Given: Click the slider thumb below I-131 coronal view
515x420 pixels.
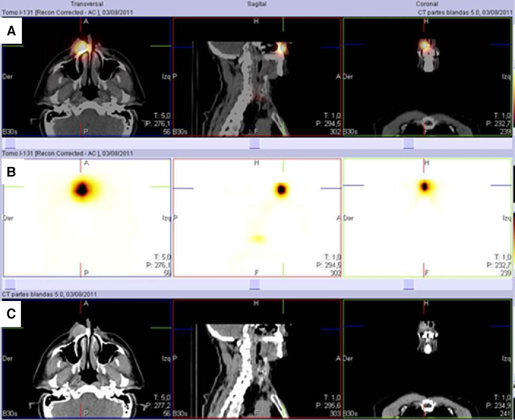Looking at the screenshot, I should [409, 284].
